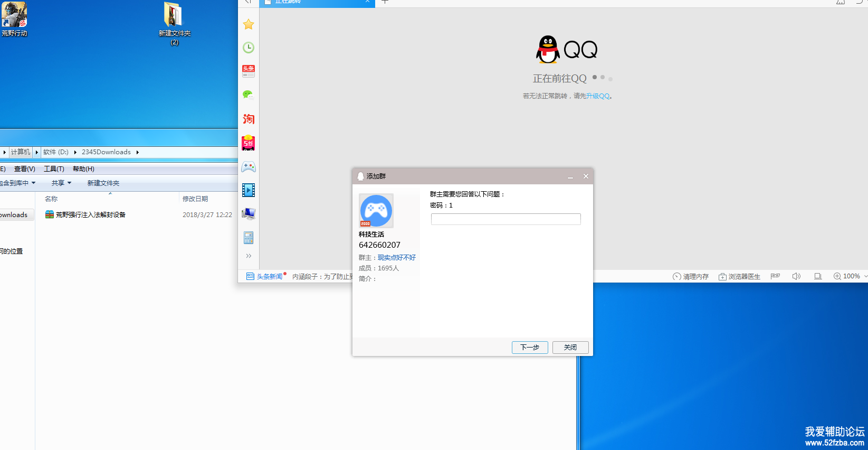Close the 添加群 dialog with X
The image size is (868, 450).
(586, 176)
